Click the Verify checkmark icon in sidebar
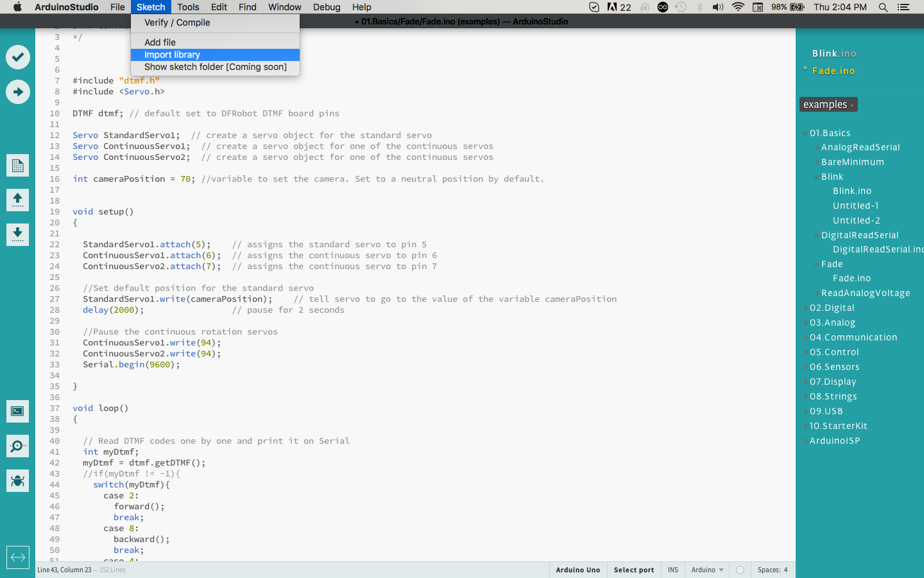Screen dimensions: 924x578 point(18,57)
